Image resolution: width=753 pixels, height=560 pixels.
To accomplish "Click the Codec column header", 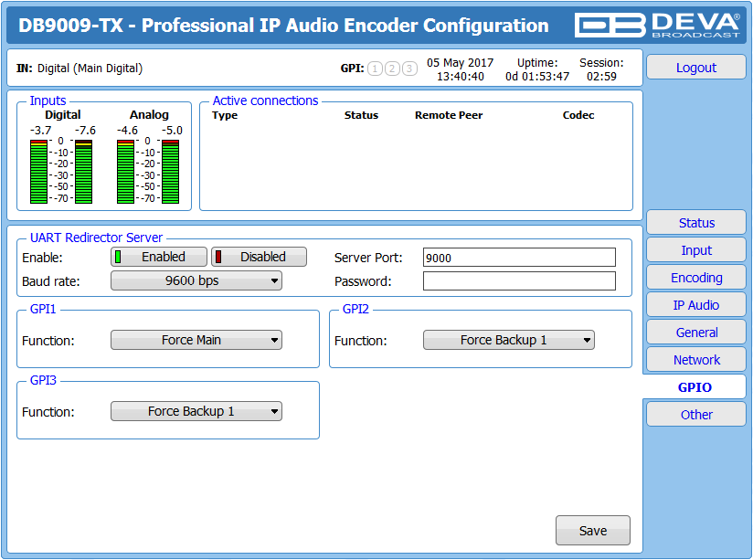I will point(578,115).
